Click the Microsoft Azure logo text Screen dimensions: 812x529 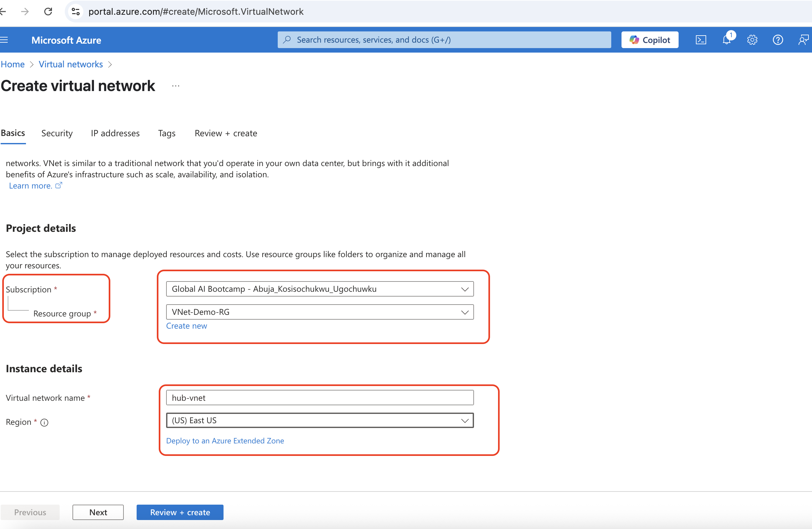pos(66,40)
